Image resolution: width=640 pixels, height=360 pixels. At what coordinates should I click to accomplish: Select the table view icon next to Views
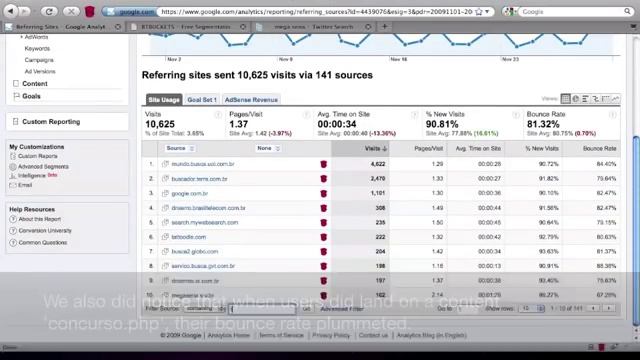(565, 99)
